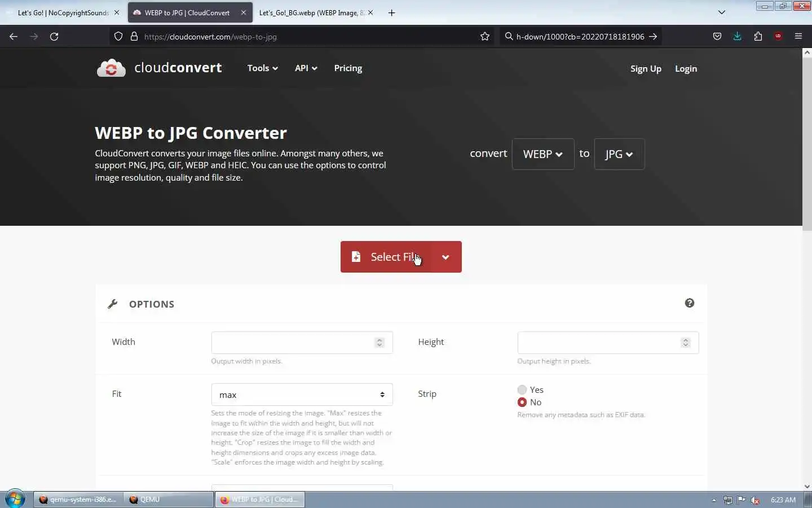812x508 pixels.
Task: Open the WEBP source format dropdown
Action: (543, 154)
